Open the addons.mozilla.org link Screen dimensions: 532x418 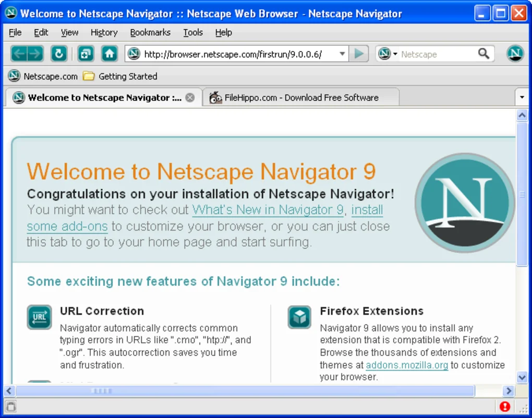[x=407, y=365]
